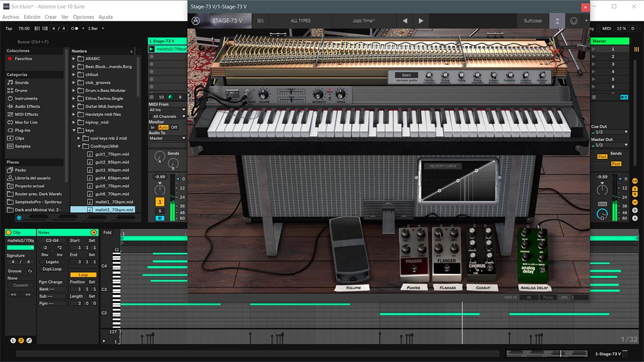Show the Envelopes box icon in clip view
Image resolution: width=644 pixels, height=362 pixels.
[29, 340]
